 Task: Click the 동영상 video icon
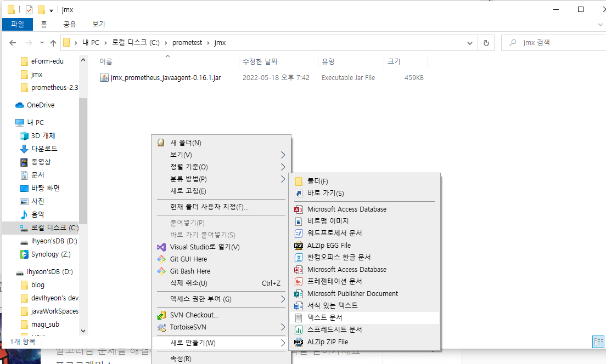tap(24, 162)
